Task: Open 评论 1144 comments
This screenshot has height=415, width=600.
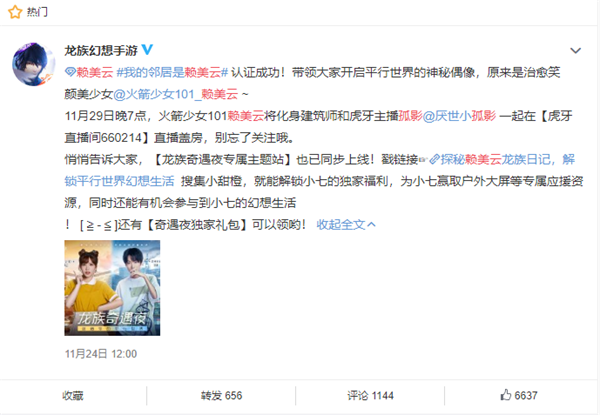Action: (x=370, y=395)
